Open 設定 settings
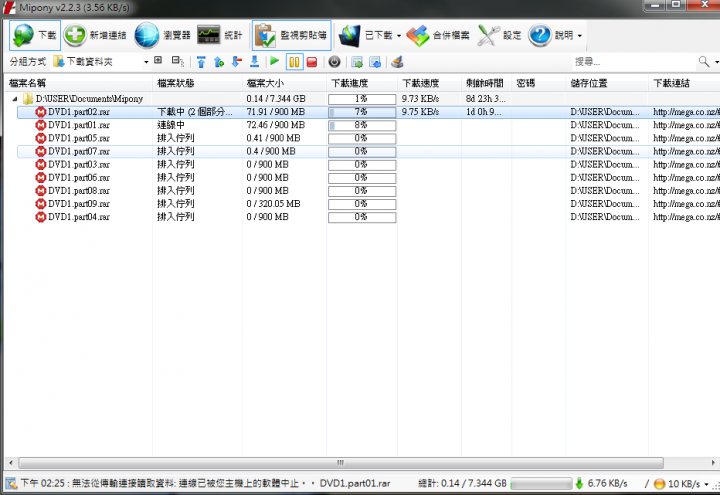Screen dimensions: 720x495 pos(499,35)
